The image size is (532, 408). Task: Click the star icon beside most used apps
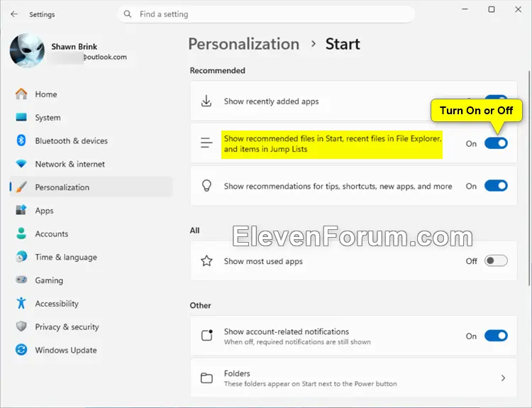(206, 260)
